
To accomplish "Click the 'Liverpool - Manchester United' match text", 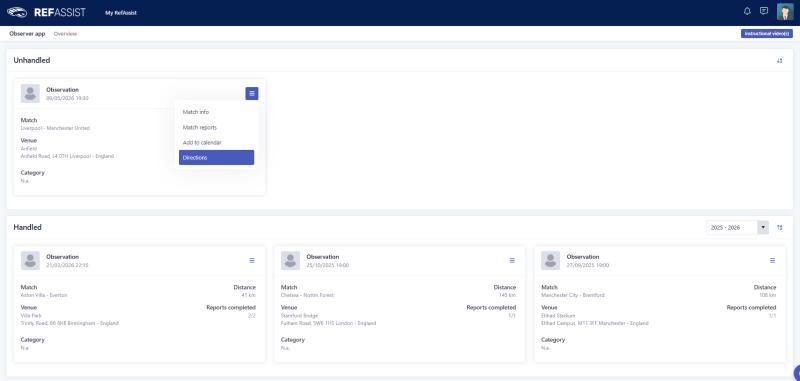I will click(55, 128).
